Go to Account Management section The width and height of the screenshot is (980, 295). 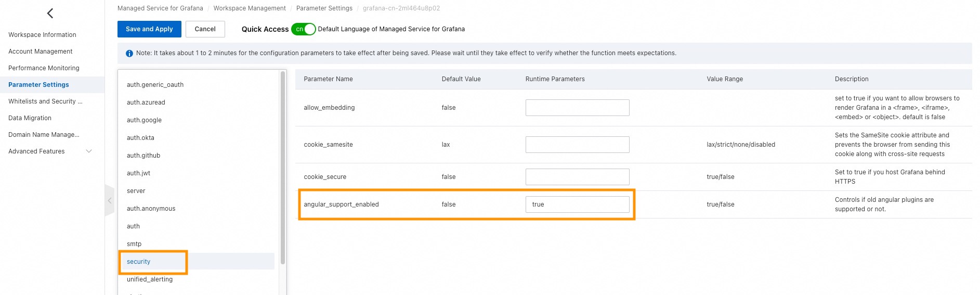41,52
